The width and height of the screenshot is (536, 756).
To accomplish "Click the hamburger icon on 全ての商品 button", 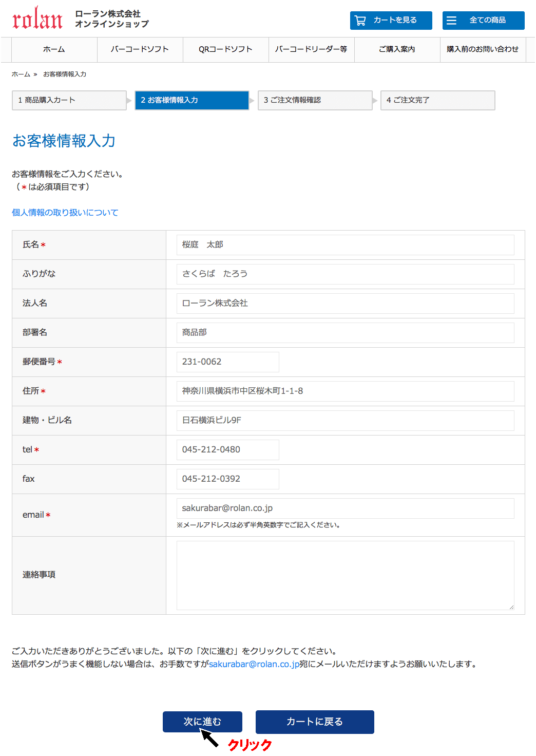I will pyautogui.click(x=451, y=20).
